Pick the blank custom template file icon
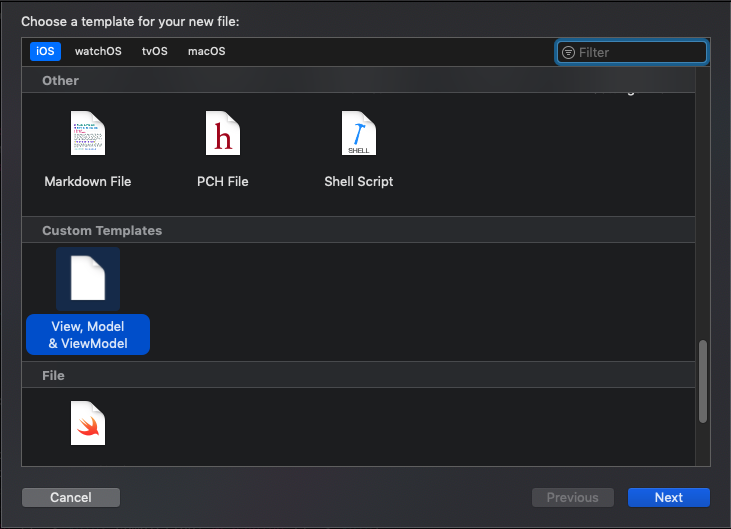The image size is (731, 529). pyautogui.click(x=88, y=278)
